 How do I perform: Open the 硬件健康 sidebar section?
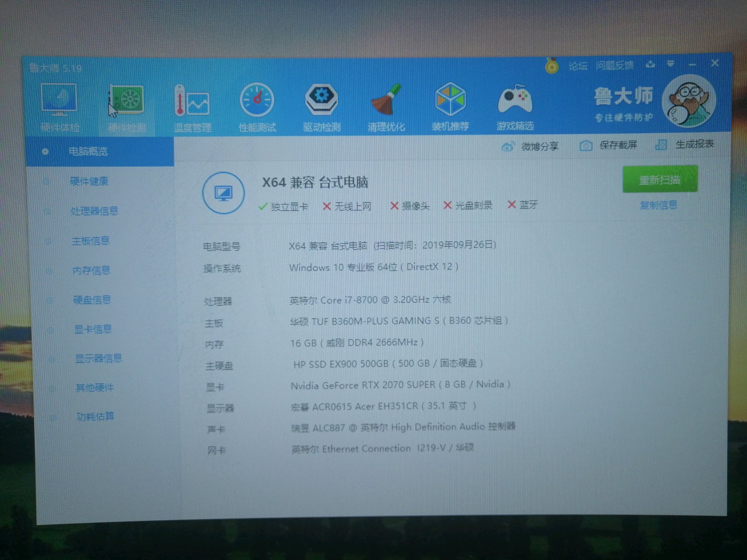(x=89, y=181)
